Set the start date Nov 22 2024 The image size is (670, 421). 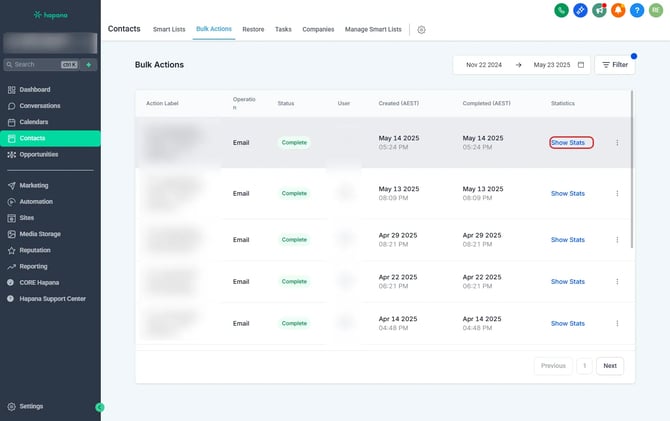click(486, 65)
